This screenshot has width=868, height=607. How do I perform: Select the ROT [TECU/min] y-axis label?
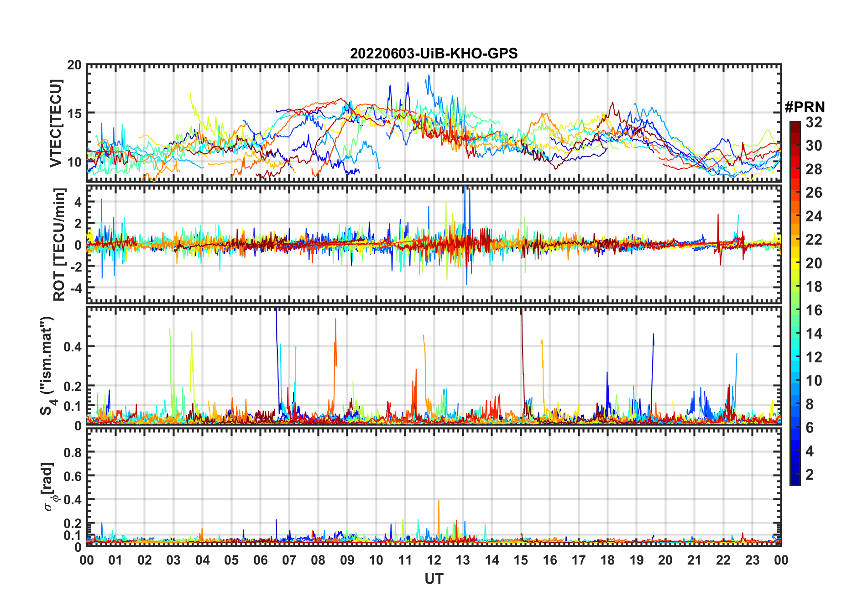pyautogui.click(x=59, y=244)
